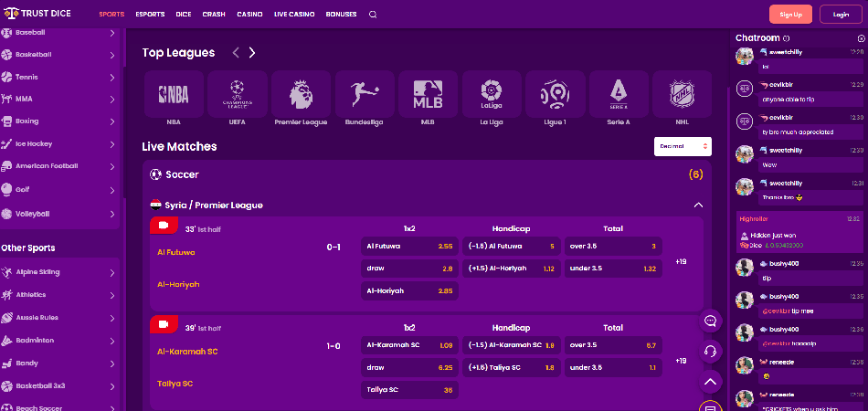
Task: Open the NHL league tile
Action: click(x=681, y=99)
